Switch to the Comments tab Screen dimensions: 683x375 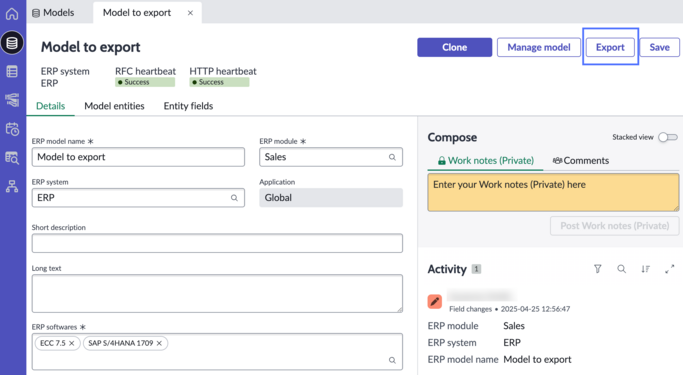pyautogui.click(x=581, y=161)
